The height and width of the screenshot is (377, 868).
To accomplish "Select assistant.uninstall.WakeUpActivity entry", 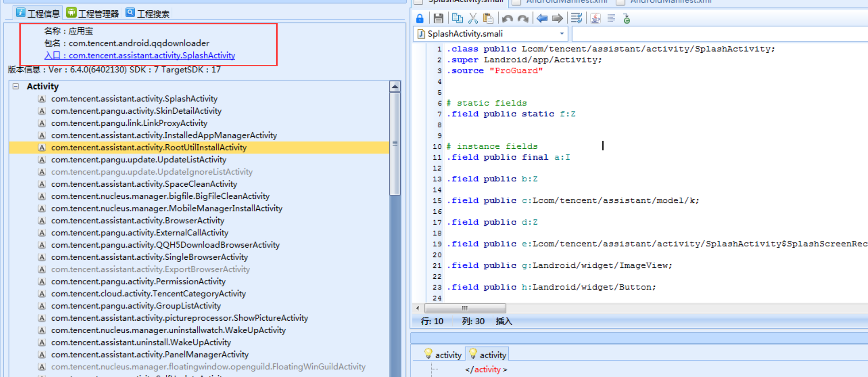I will (x=141, y=342).
